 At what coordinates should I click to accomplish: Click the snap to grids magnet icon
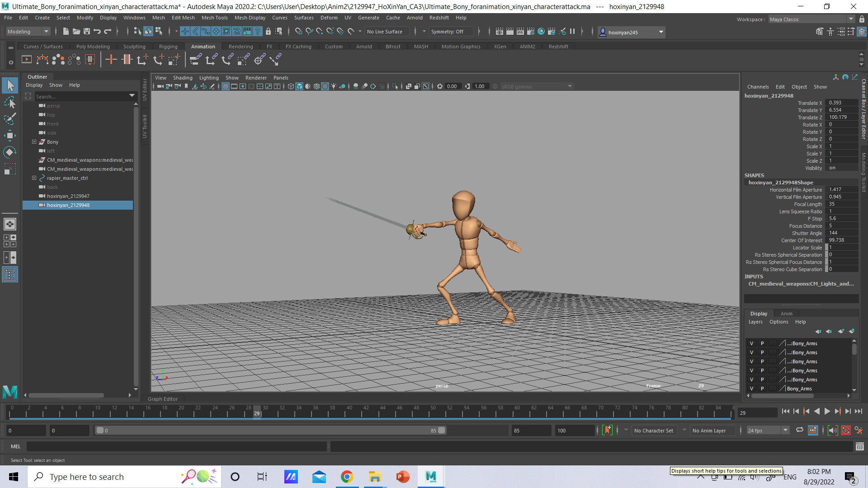coord(298,32)
